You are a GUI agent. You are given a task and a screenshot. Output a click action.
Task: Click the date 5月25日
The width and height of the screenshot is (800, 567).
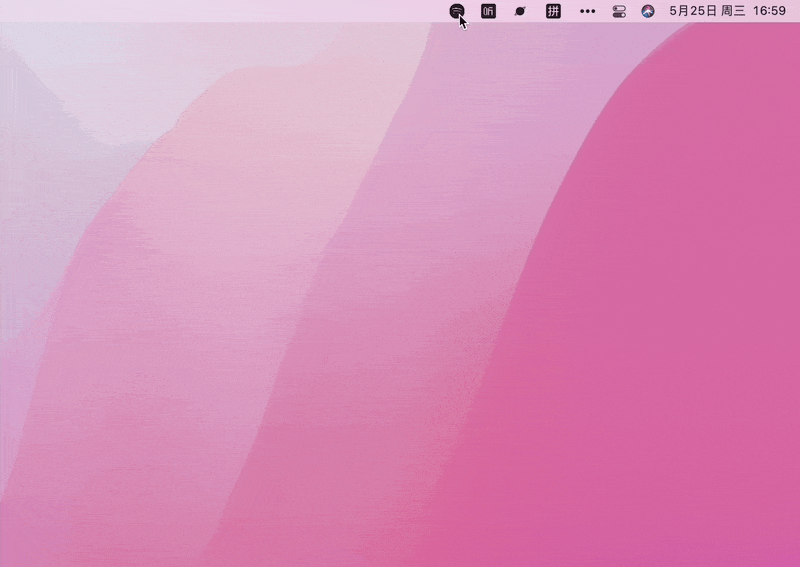692,11
